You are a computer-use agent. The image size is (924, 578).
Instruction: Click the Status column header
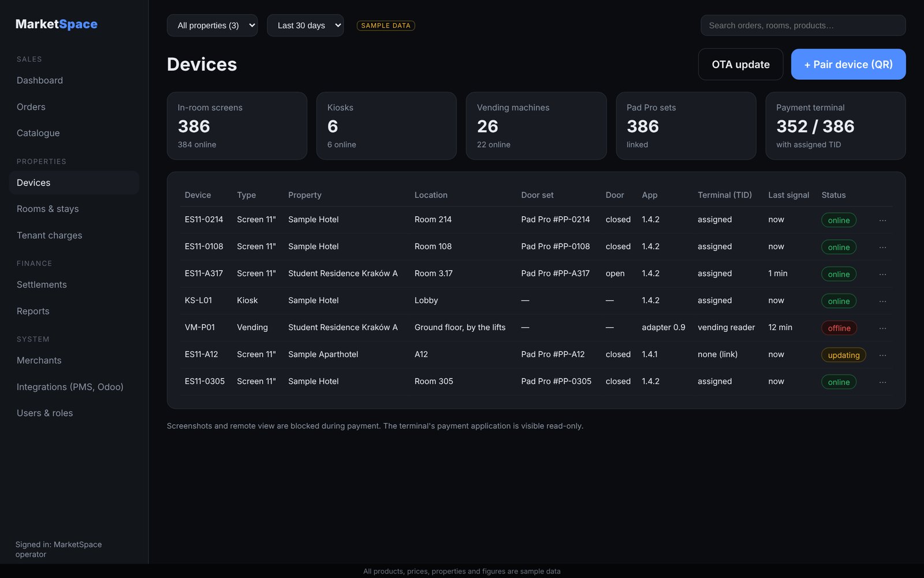[x=833, y=195]
